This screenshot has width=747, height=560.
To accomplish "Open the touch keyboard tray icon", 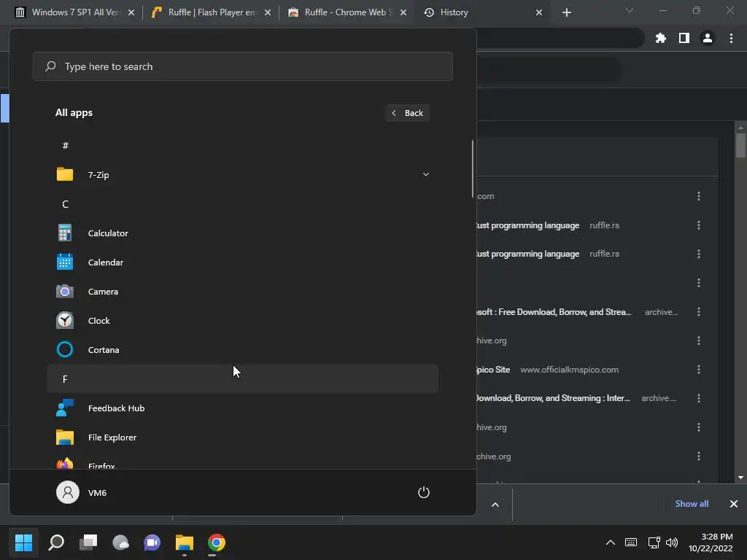I will (631, 542).
